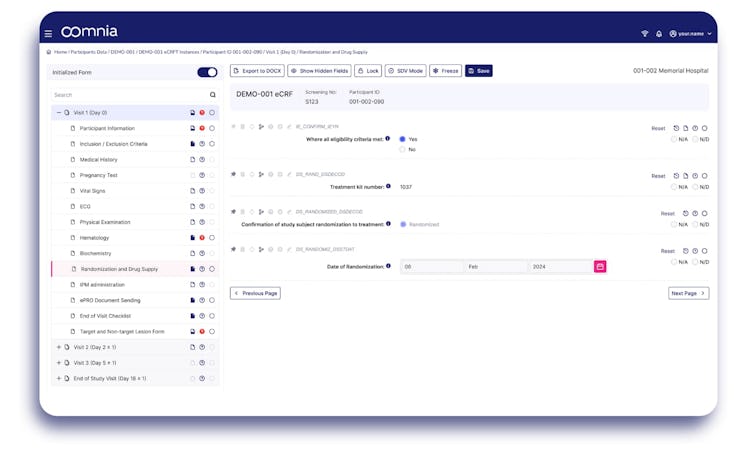Click the Freeze button
This screenshot has width=742, height=450.
point(445,71)
